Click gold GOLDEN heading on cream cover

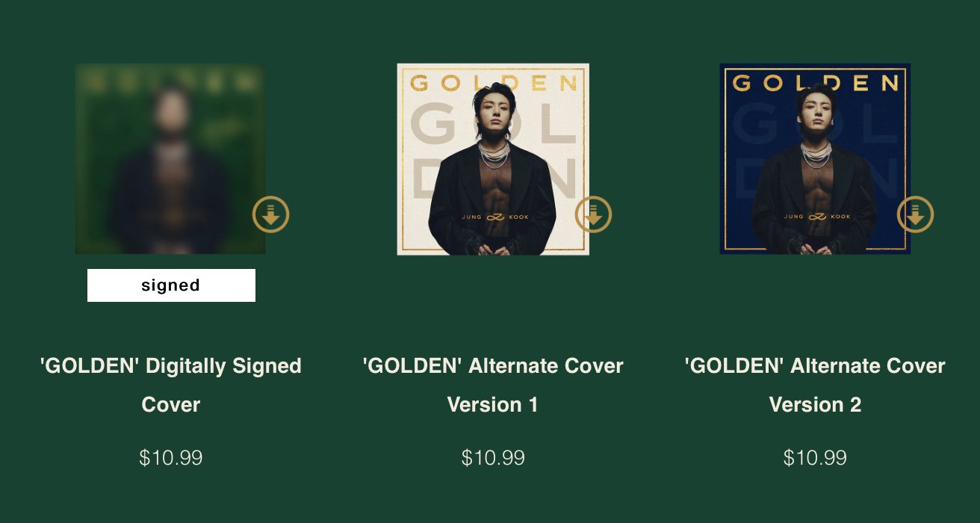[494, 83]
